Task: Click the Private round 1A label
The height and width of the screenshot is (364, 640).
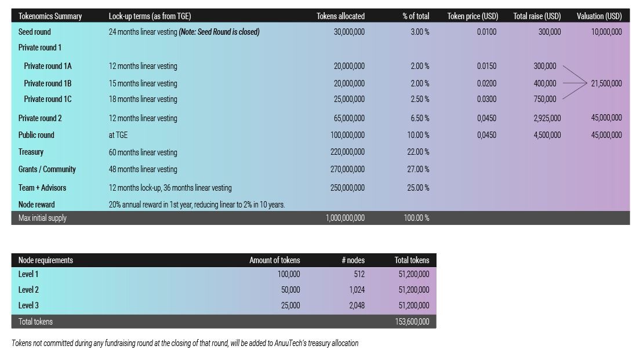Action: tap(48, 66)
